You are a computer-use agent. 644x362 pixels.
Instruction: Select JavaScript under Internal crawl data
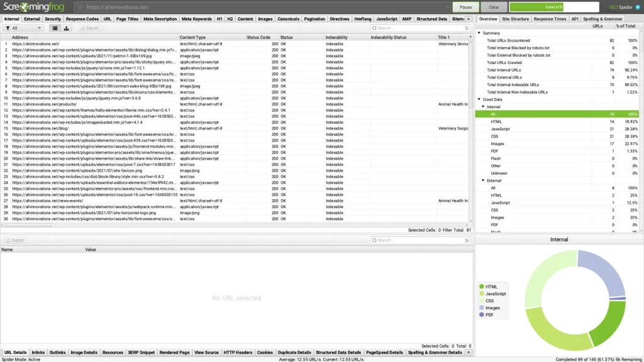point(500,129)
